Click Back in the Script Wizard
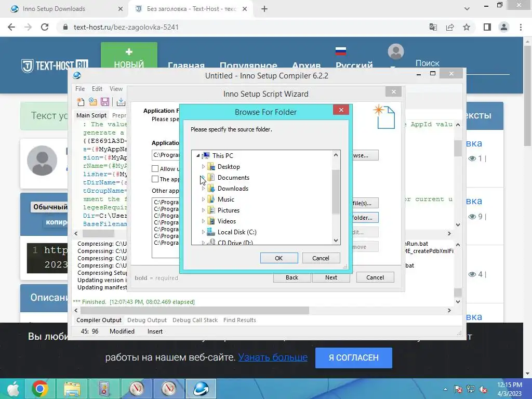532x399 pixels. [x=292, y=277]
